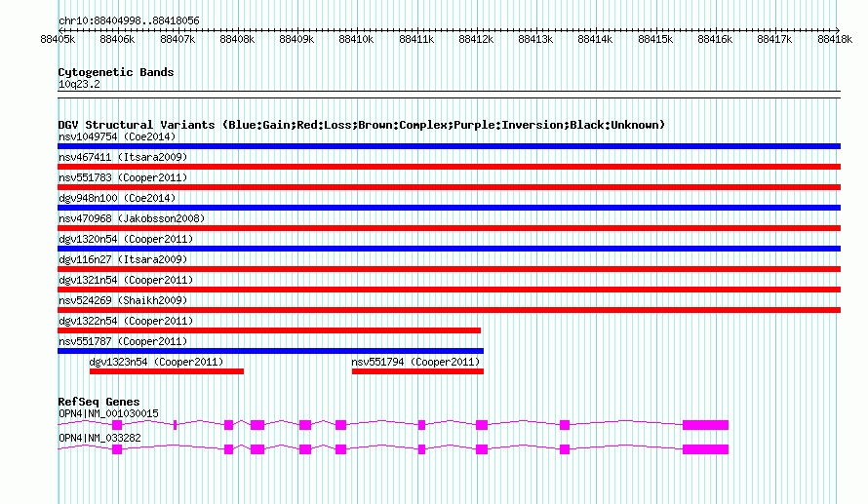Click red bar under dgv116n27
The height and width of the screenshot is (504, 868).
(449, 269)
